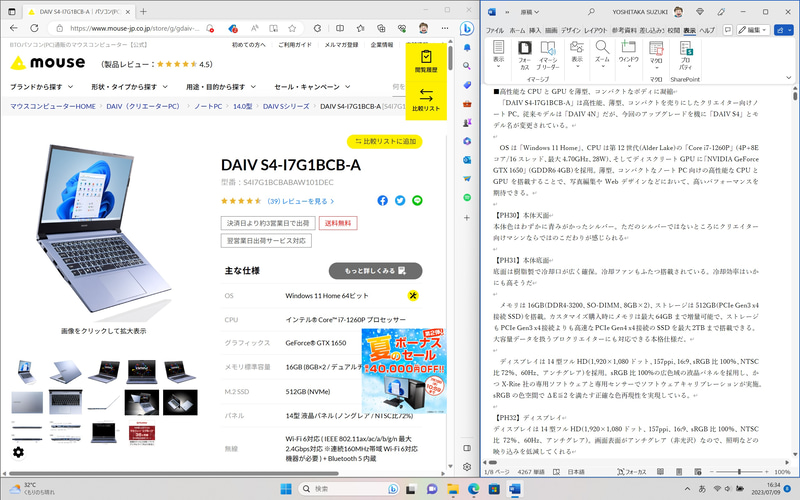
Task: Open File Explorer from taskbar
Action: point(453,489)
